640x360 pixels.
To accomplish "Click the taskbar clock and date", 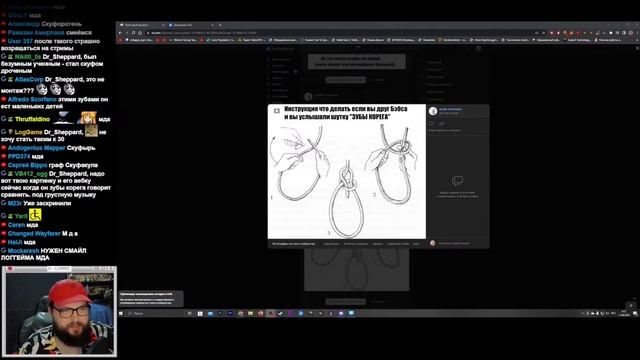I will (624, 313).
